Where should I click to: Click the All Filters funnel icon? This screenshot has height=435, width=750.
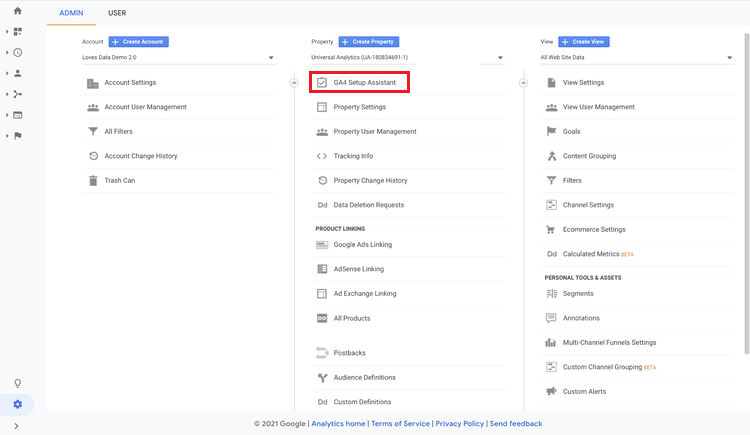click(x=93, y=132)
